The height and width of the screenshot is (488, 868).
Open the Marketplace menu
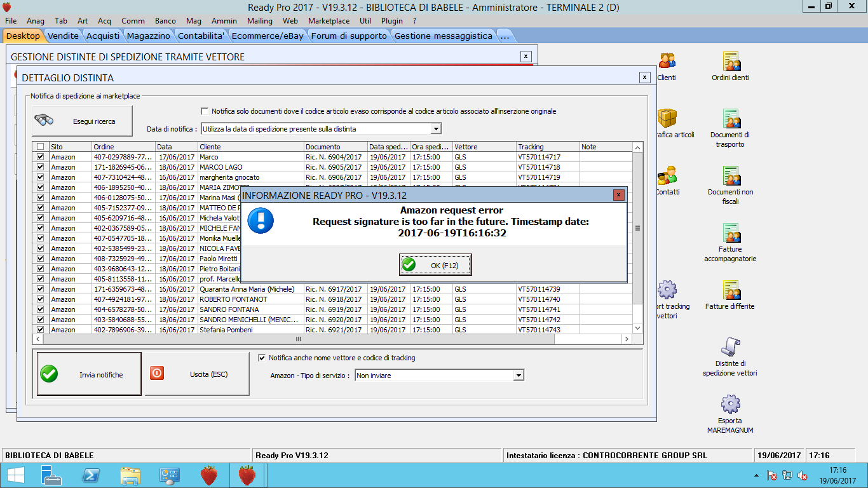click(329, 21)
